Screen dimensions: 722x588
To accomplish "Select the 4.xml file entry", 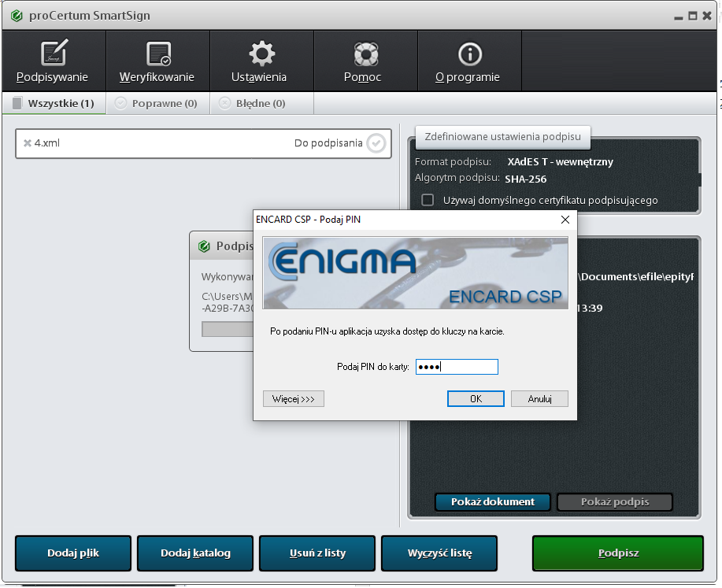I will pos(203,144).
